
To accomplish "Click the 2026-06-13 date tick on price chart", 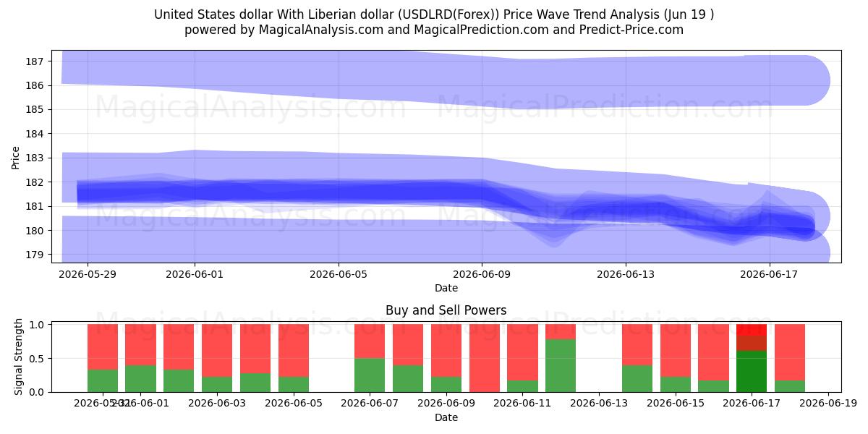I will click(x=626, y=274).
